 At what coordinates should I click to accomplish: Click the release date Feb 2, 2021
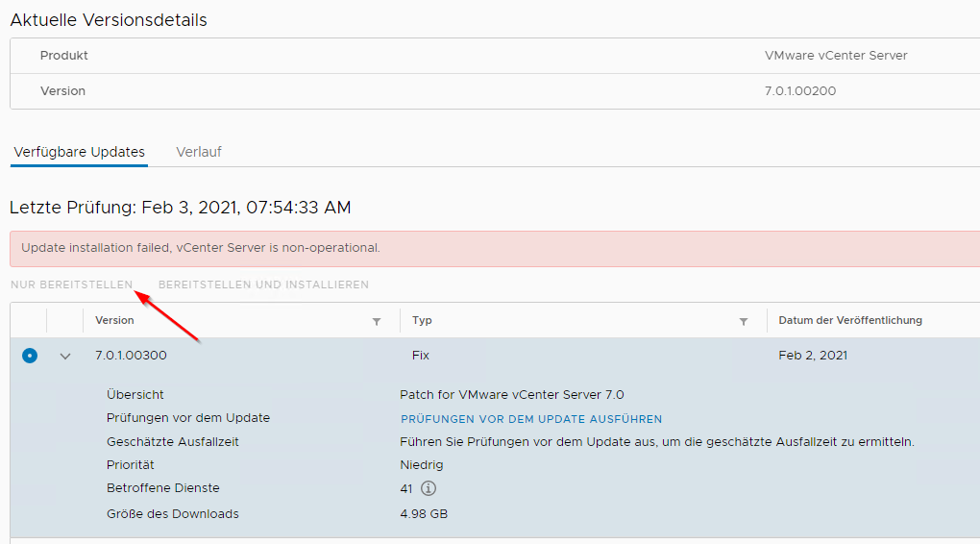pyautogui.click(x=813, y=356)
